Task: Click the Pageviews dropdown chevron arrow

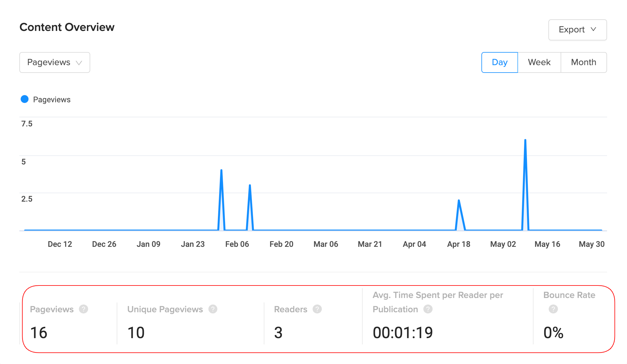Action: 79,63
